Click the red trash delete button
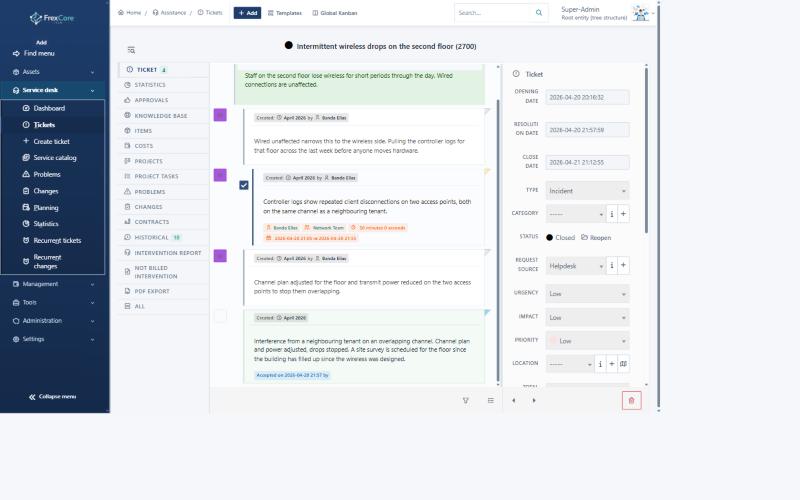 pos(632,401)
